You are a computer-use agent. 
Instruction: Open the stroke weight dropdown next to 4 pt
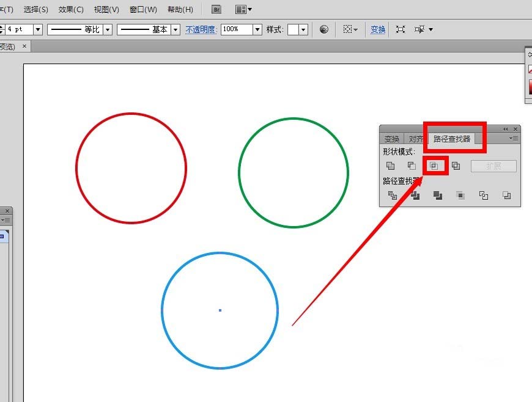pos(38,29)
